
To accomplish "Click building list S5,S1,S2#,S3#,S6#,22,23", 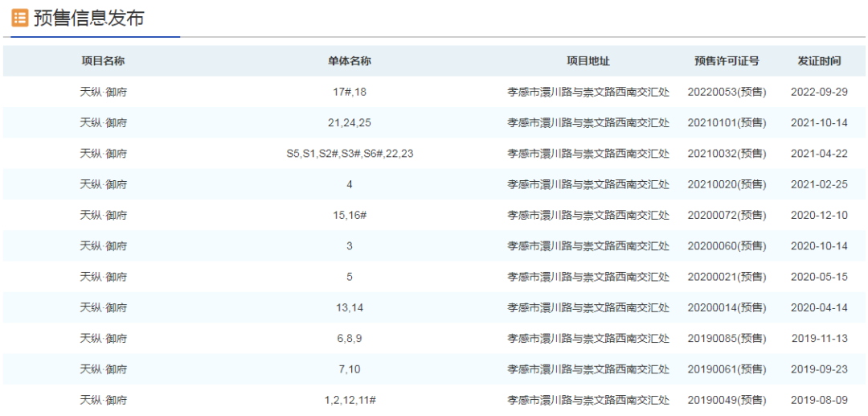I will click(x=350, y=154).
